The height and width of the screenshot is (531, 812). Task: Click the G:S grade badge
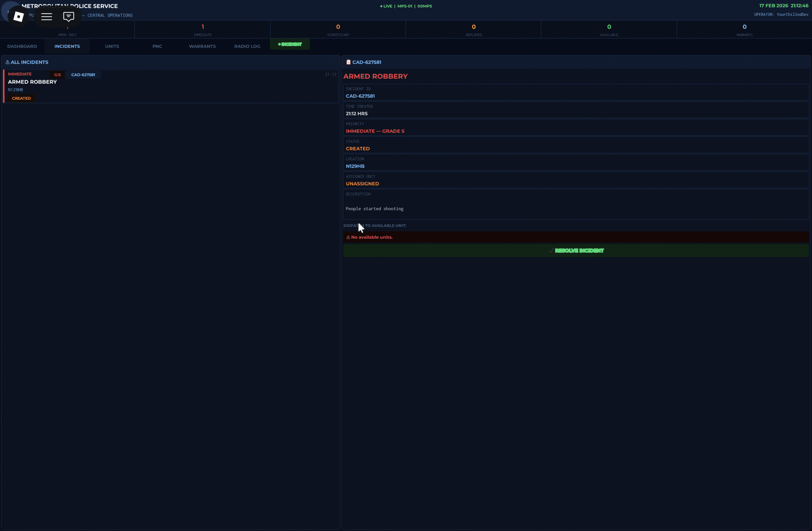tap(57, 75)
